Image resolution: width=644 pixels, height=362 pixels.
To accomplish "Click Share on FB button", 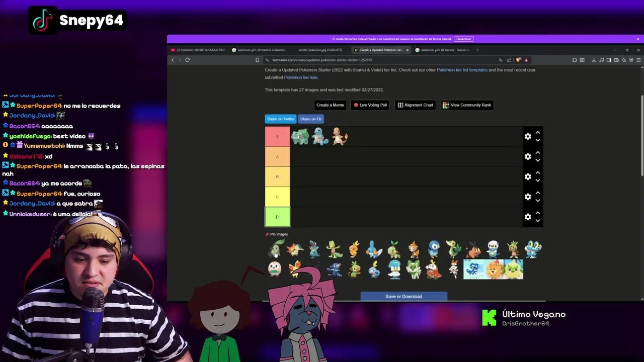I will pos(310,119).
